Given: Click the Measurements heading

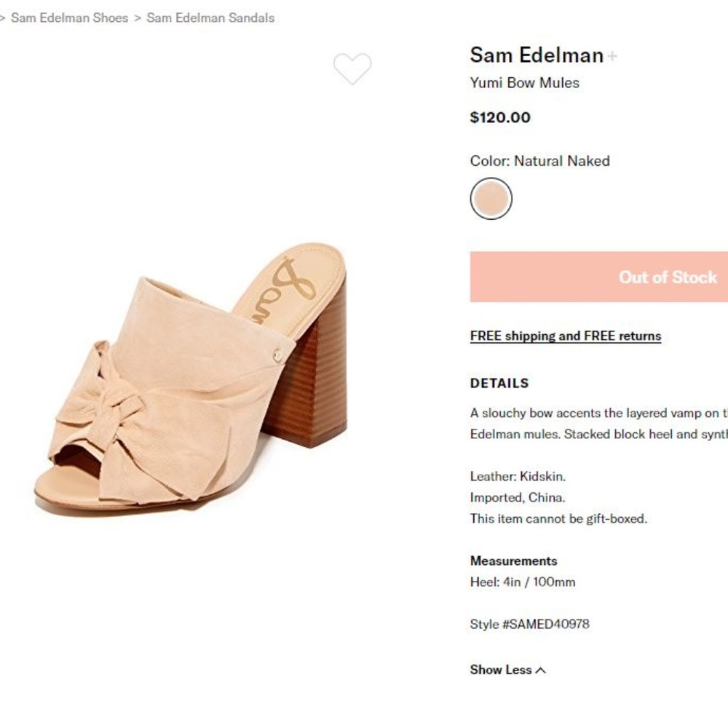Looking at the screenshot, I should [514, 561].
